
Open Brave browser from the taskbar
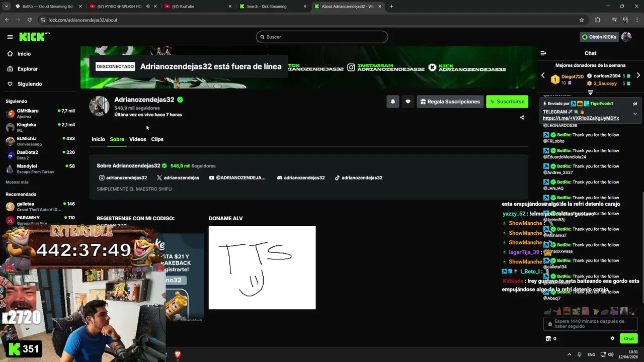click(178, 354)
